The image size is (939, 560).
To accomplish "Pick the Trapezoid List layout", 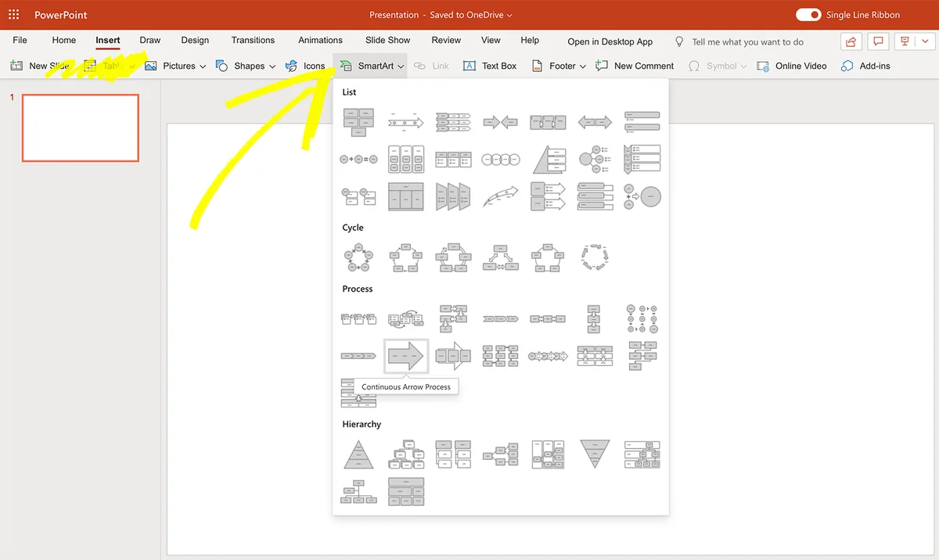I will pos(454,196).
